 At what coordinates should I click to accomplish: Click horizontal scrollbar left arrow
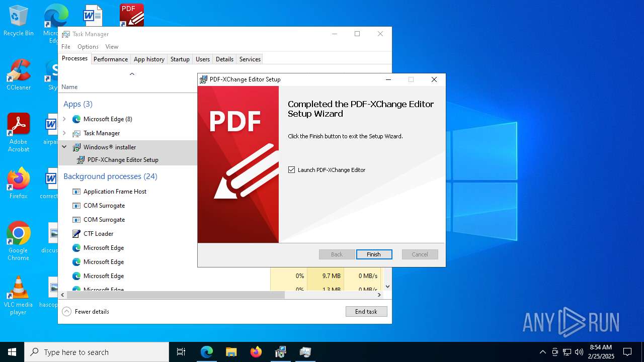62,295
